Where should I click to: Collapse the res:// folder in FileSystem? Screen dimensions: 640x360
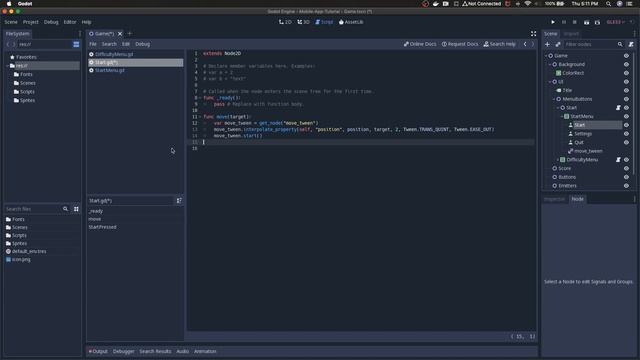7,66
